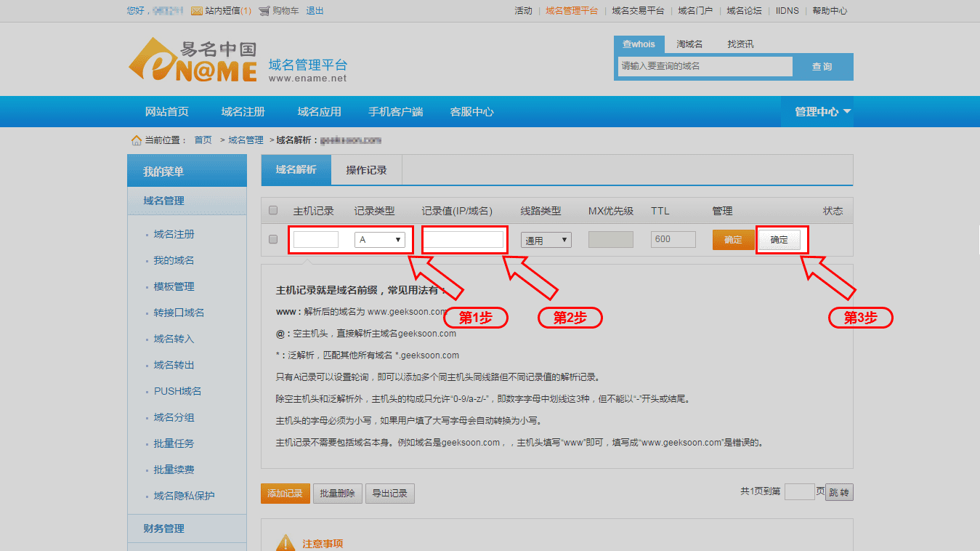Click the whois domain search input

click(x=705, y=66)
